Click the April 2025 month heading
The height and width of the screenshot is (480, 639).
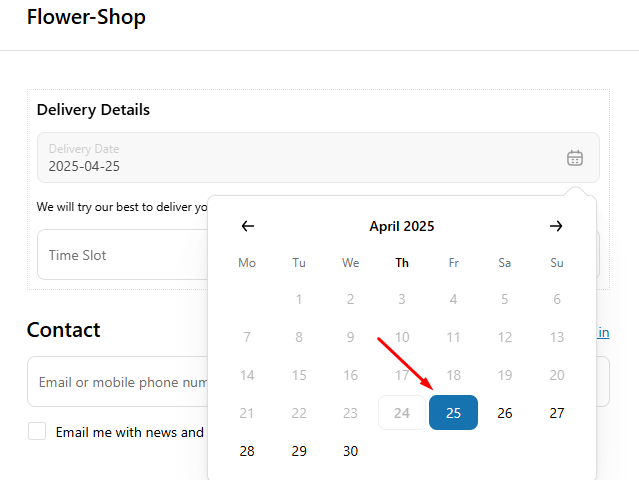[402, 226]
